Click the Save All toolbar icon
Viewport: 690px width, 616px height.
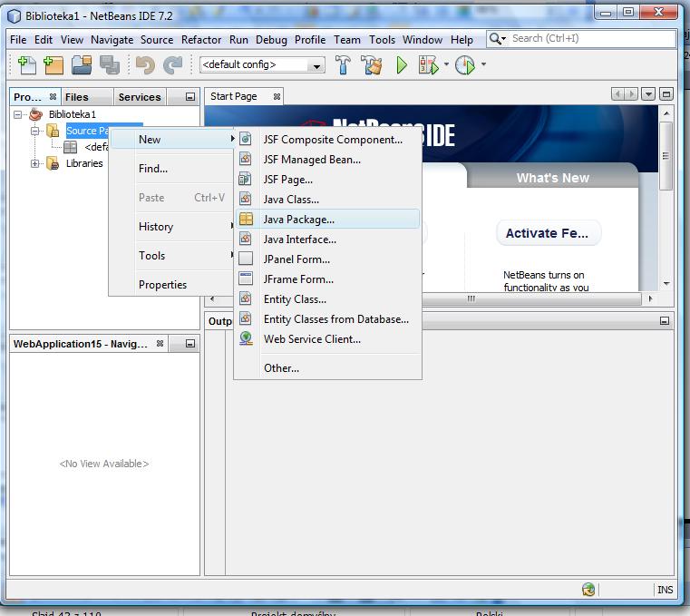pos(110,65)
